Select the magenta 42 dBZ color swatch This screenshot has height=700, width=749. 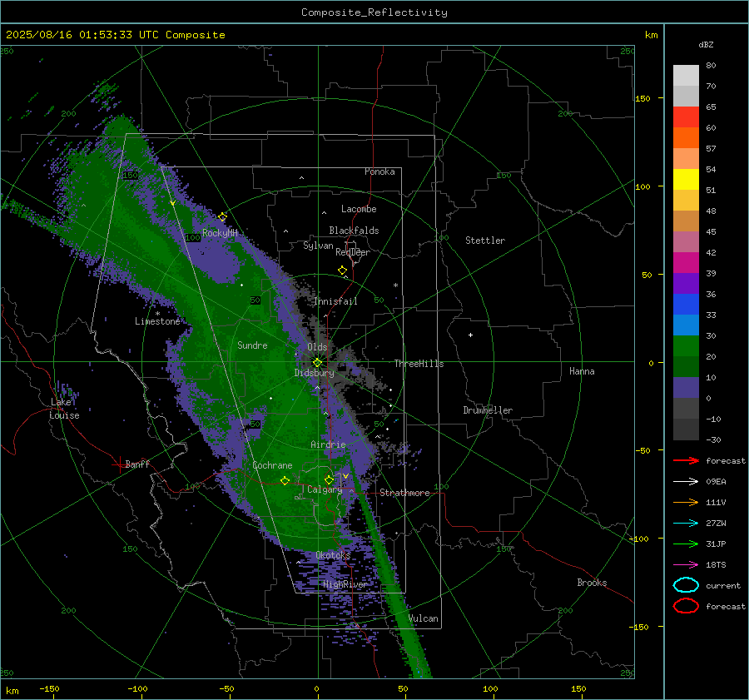686,262
